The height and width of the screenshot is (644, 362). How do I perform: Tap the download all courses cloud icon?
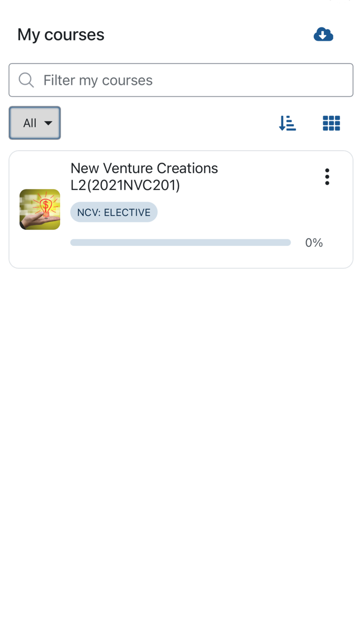[323, 34]
